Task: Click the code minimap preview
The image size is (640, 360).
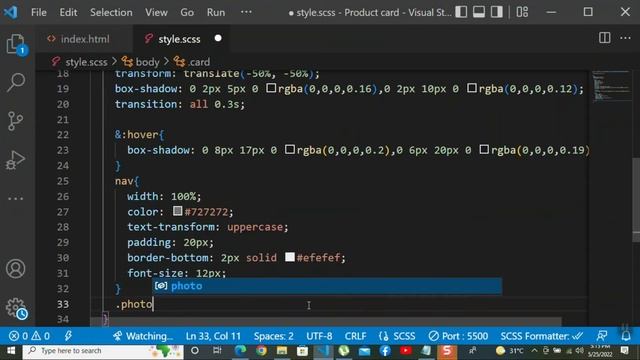Action: pos(610,86)
